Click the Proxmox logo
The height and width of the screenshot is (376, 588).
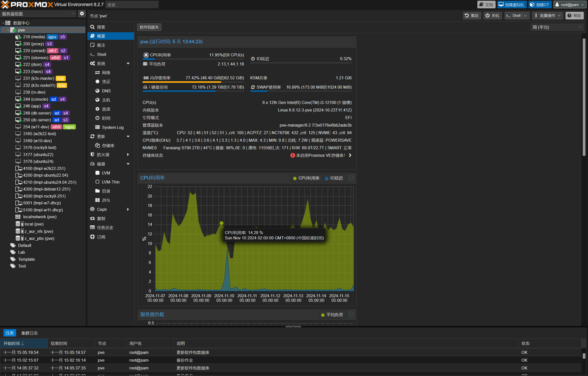pos(27,5)
